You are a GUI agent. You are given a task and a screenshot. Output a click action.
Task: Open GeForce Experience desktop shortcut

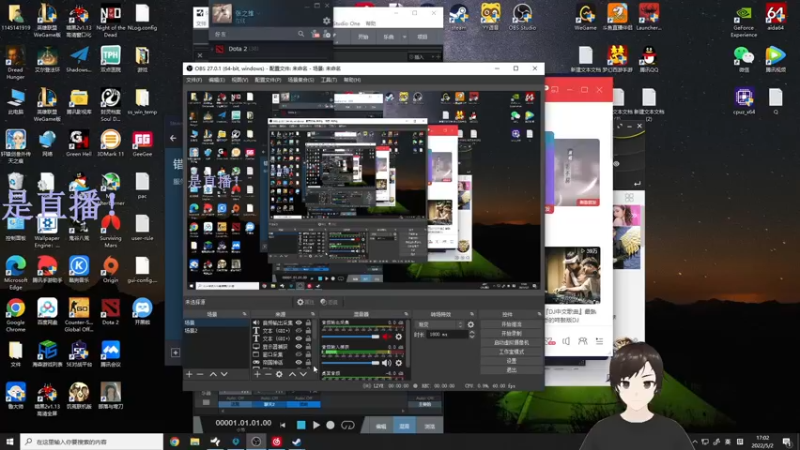coord(743,20)
